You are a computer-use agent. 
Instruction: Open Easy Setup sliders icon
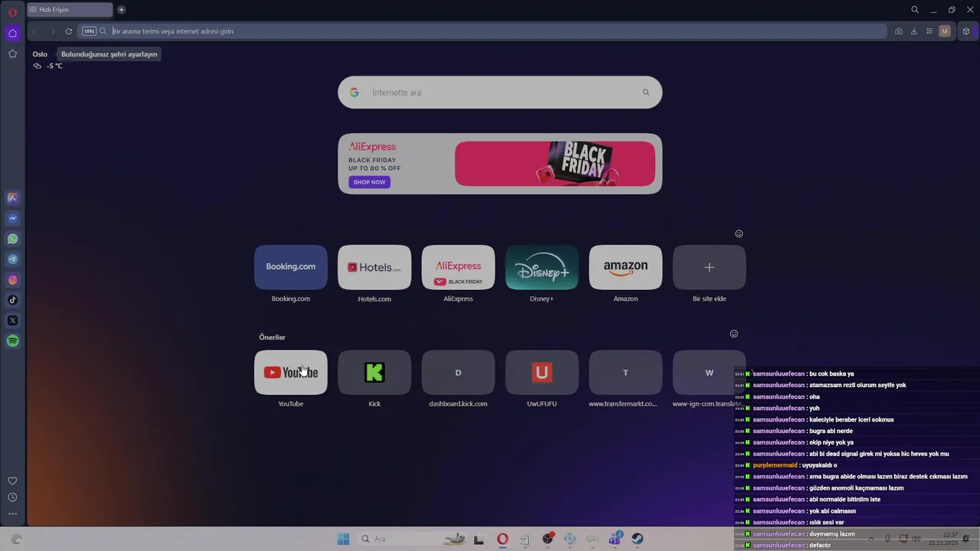click(929, 31)
